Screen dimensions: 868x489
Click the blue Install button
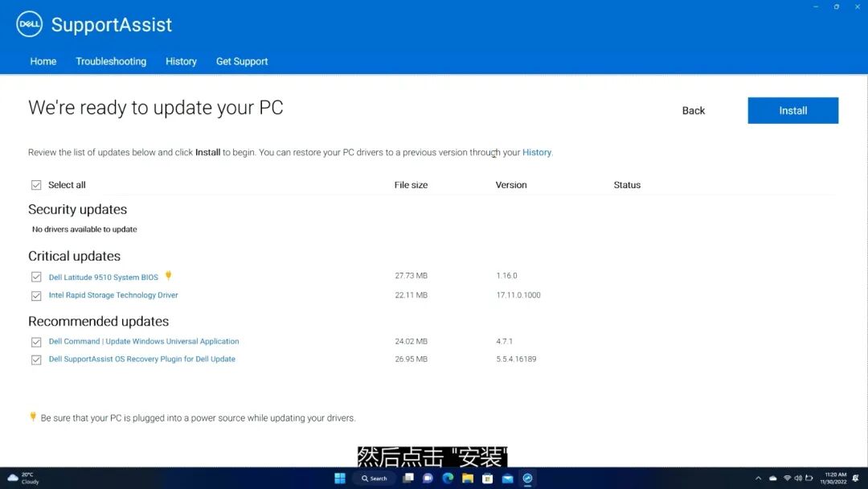click(x=792, y=111)
